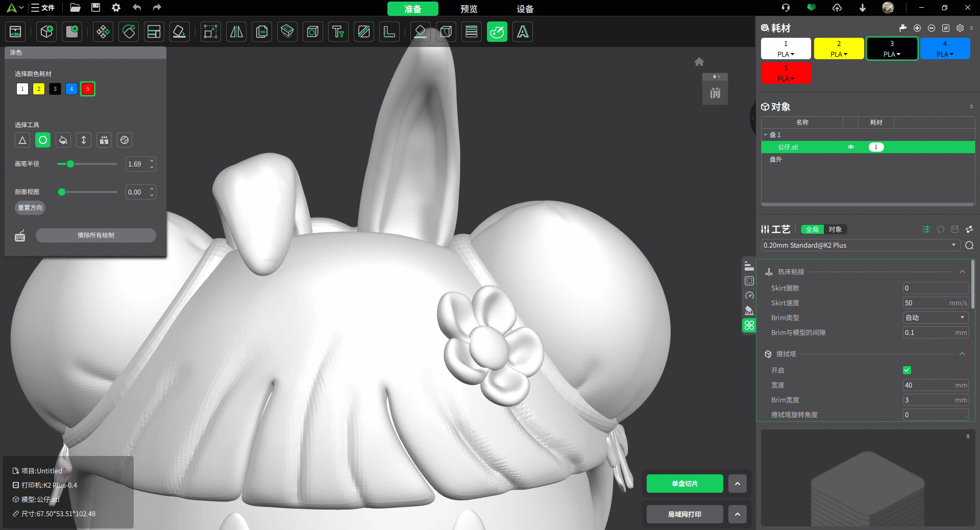Click the add plate icon
The width and height of the screenshot is (980, 530).
(72, 32)
